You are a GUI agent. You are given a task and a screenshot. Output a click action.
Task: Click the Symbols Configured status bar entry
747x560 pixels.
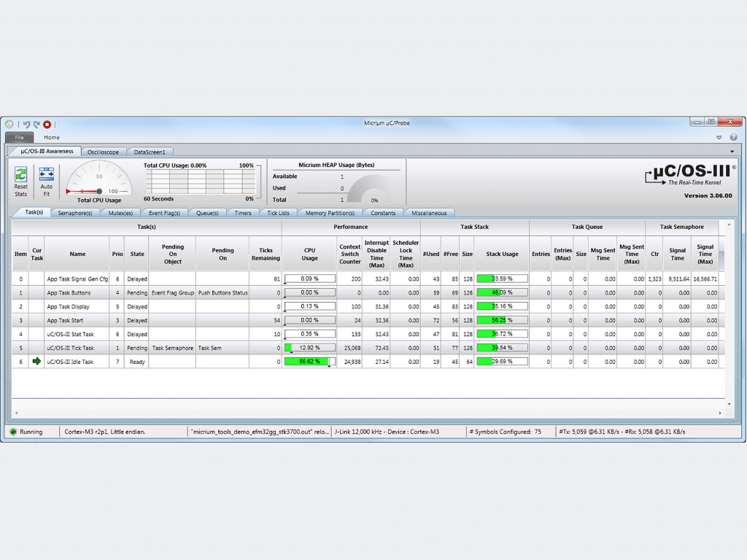(506, 432)
